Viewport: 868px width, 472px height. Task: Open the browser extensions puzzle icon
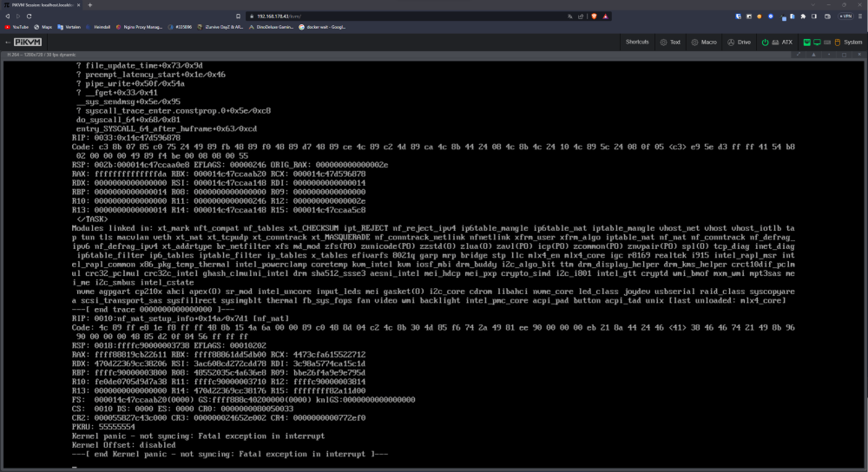(803, 16)
